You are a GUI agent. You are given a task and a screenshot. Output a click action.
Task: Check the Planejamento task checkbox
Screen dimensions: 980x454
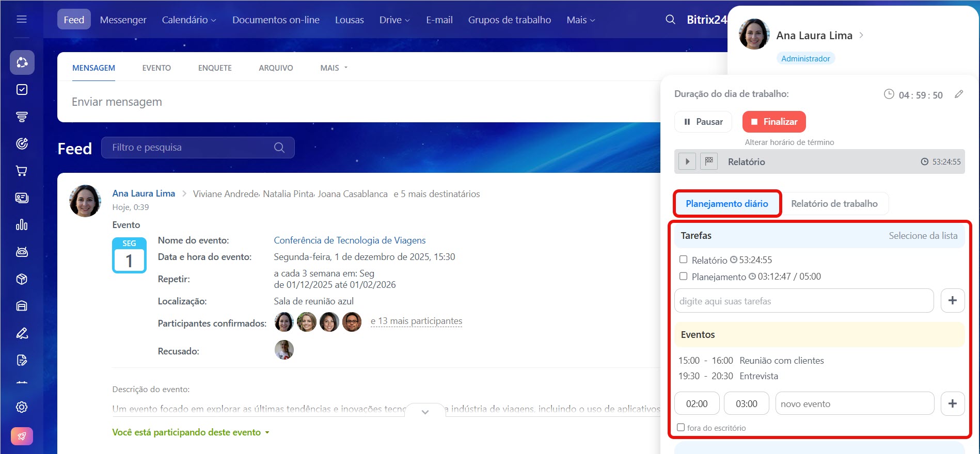[683, 276]
